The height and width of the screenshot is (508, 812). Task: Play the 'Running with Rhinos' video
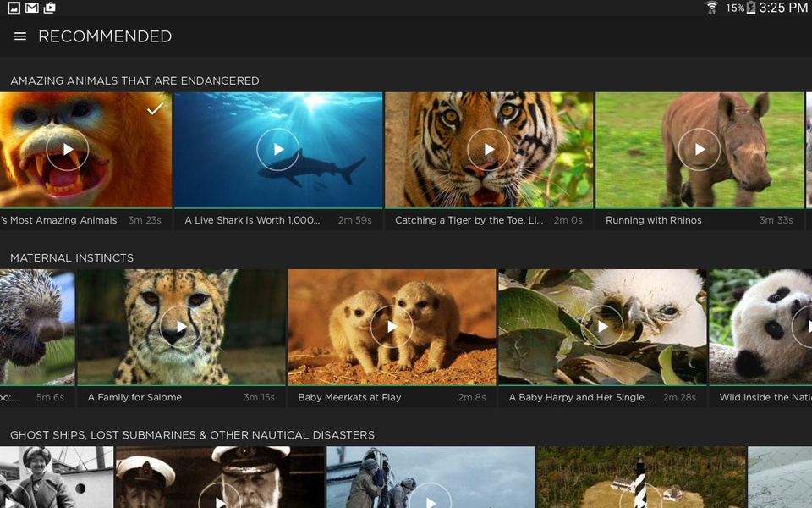click(700, 149)
